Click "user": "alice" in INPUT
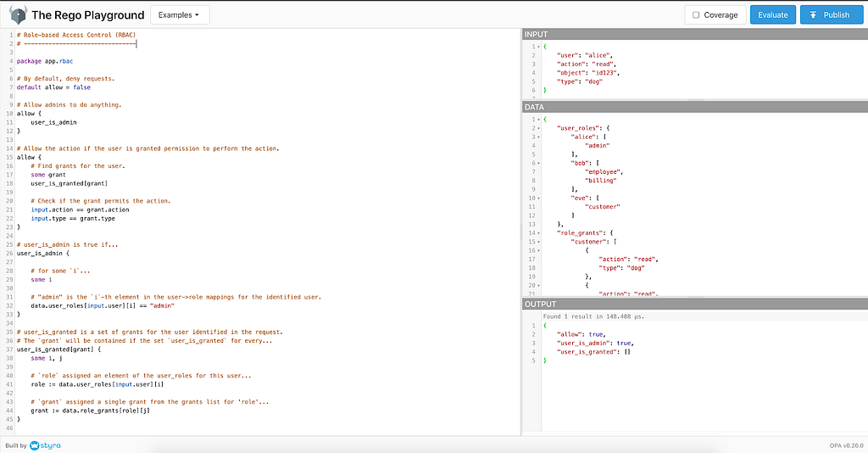This screenshot has height=453, width=868. (585, 55)
